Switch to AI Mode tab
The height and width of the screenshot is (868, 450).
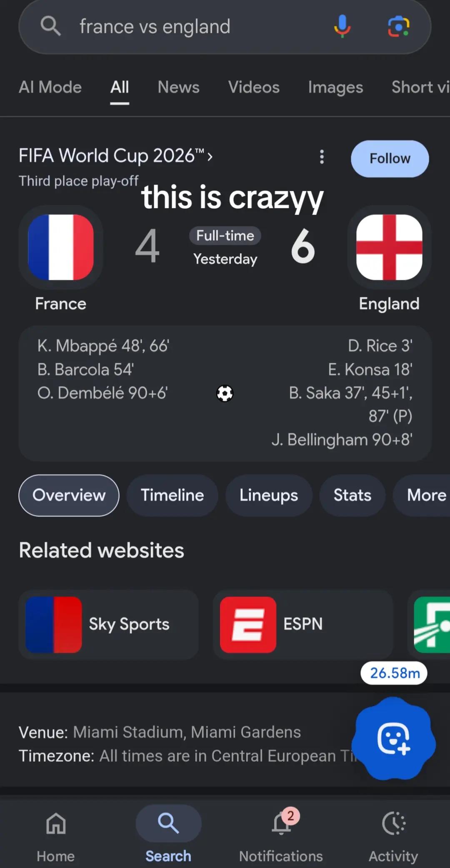click(x=50, y=87)
